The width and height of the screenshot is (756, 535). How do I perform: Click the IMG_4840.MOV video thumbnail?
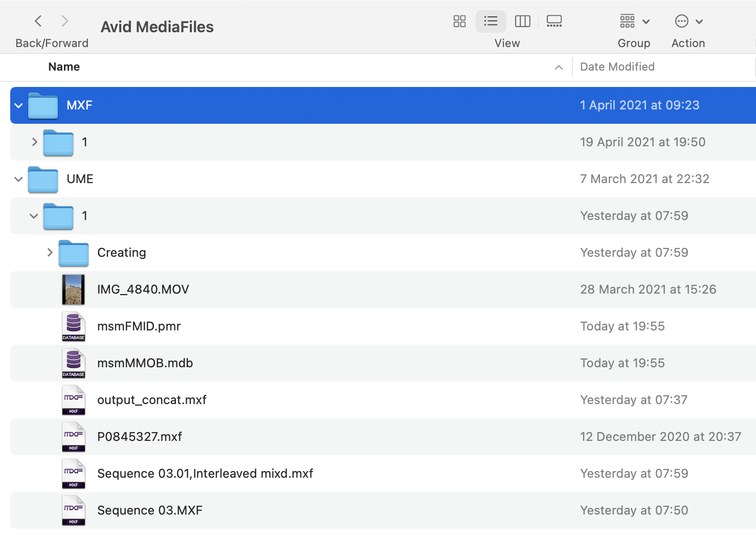tap(74, 289)
